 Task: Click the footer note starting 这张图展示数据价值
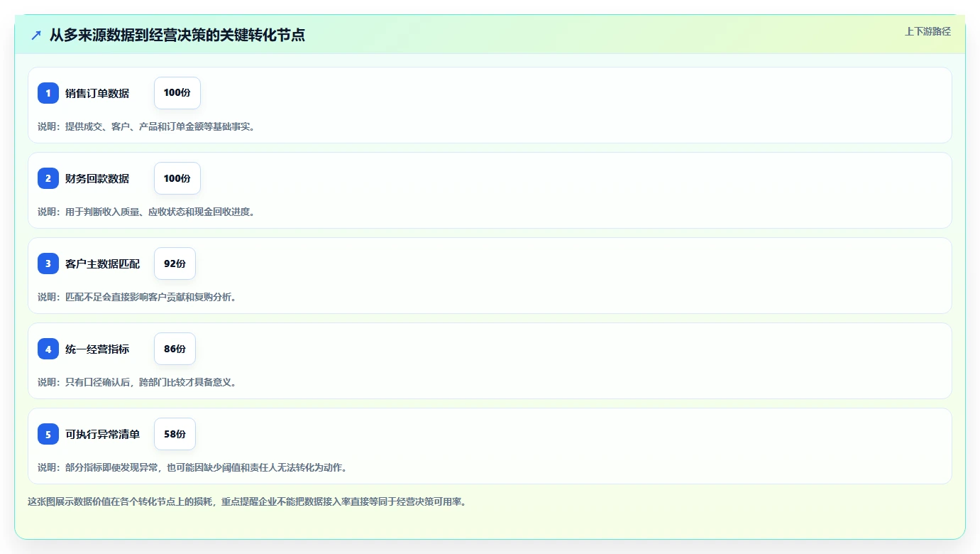[247, 501]
